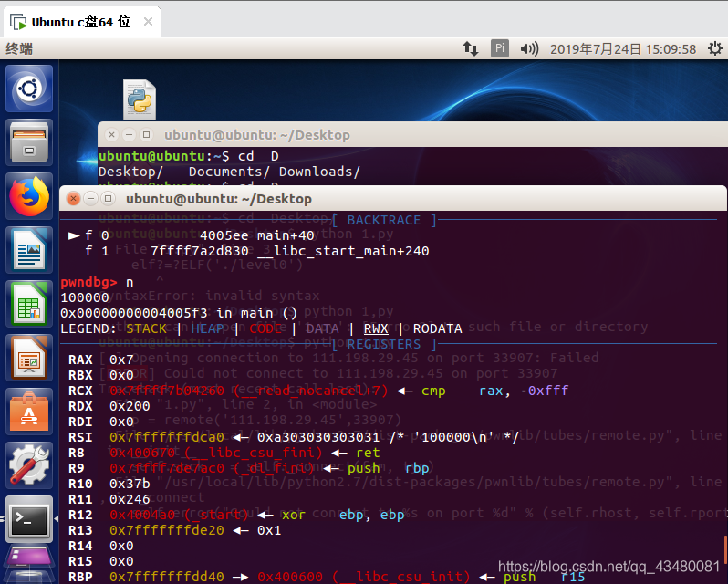Screen dimensions: 728x584
Task: Minimize the front terminal window
Action: click(x=90, y=199)
